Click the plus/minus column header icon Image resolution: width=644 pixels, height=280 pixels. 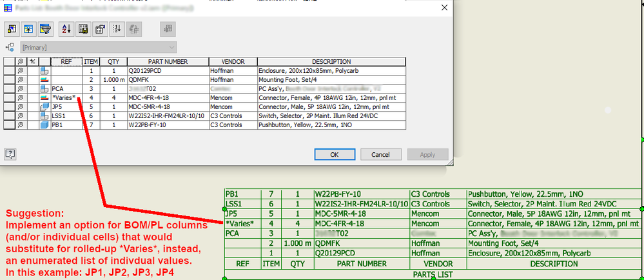(33, 62)
